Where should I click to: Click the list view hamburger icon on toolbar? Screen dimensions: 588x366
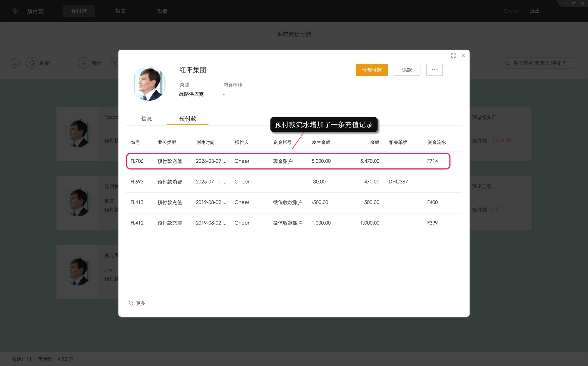pos(15,63)
